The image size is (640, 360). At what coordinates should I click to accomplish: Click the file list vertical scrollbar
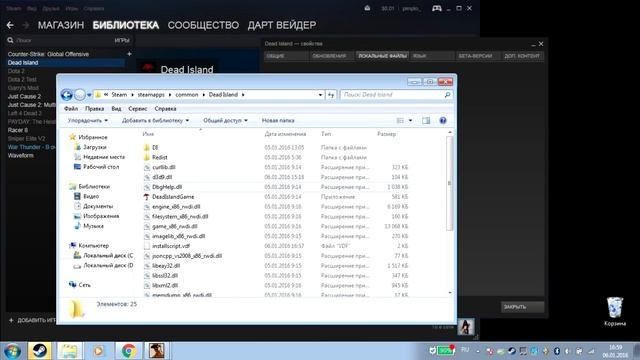tap(450, 184)
